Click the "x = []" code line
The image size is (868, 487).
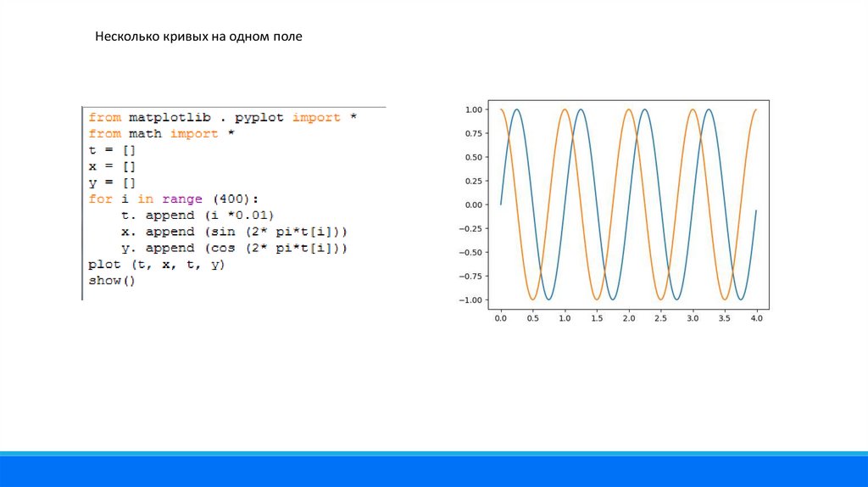(111, 166)
